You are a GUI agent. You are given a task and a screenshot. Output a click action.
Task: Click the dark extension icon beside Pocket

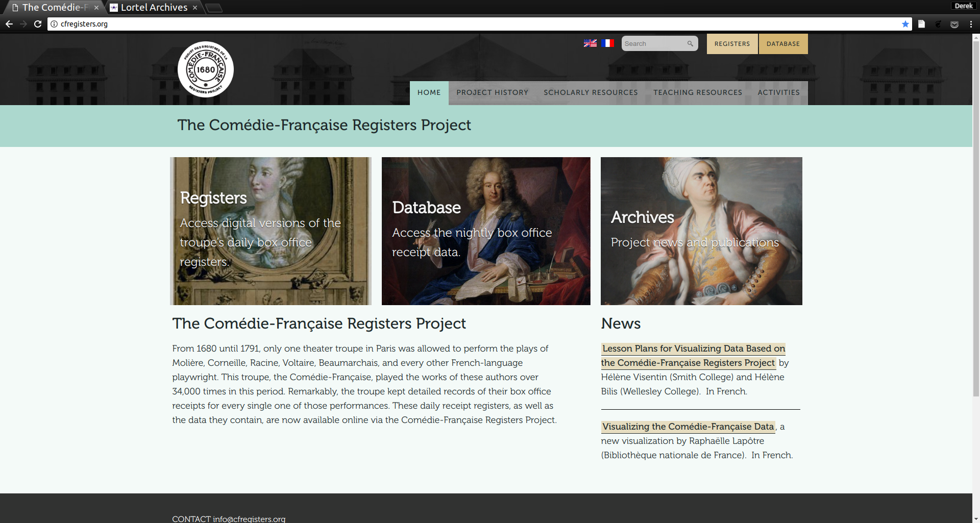[x=938, y=24]
